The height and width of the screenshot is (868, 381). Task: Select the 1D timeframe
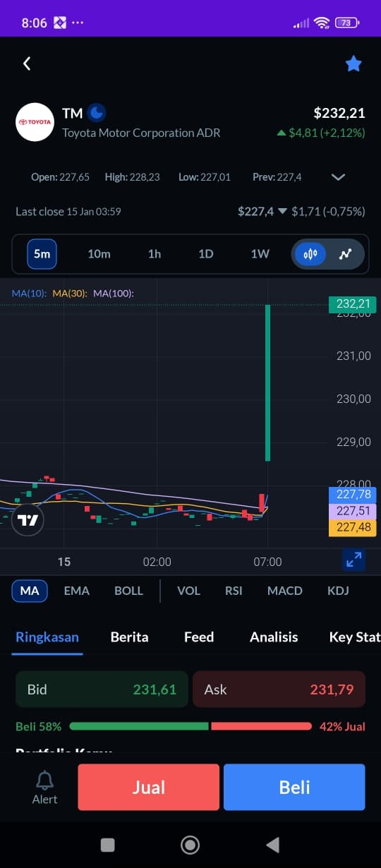point(205,254)
